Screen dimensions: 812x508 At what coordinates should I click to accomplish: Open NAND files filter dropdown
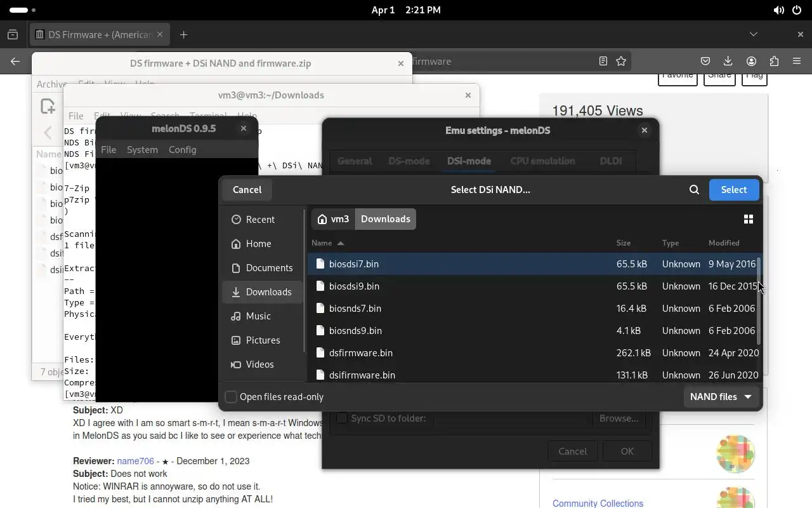pyautogui.click(x=720, y=396)
